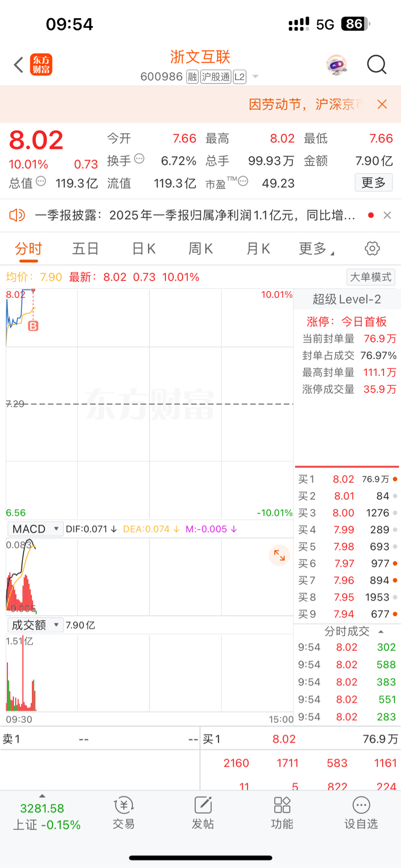Select the 分时 chart tab
The image size is (401, 868).
point(28,249)
